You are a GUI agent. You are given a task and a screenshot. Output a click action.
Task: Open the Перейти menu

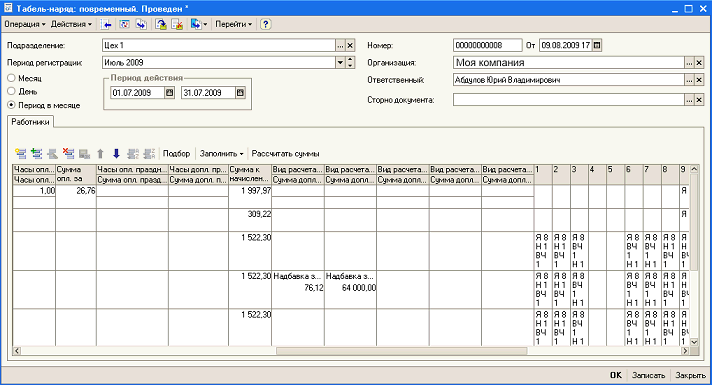click(x=233, y=25)
